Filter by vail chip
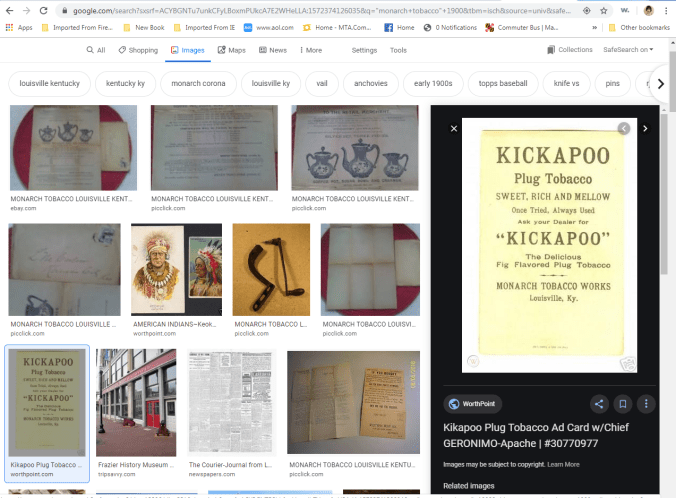Screen dimensions: 676x498 pos(322,83)
